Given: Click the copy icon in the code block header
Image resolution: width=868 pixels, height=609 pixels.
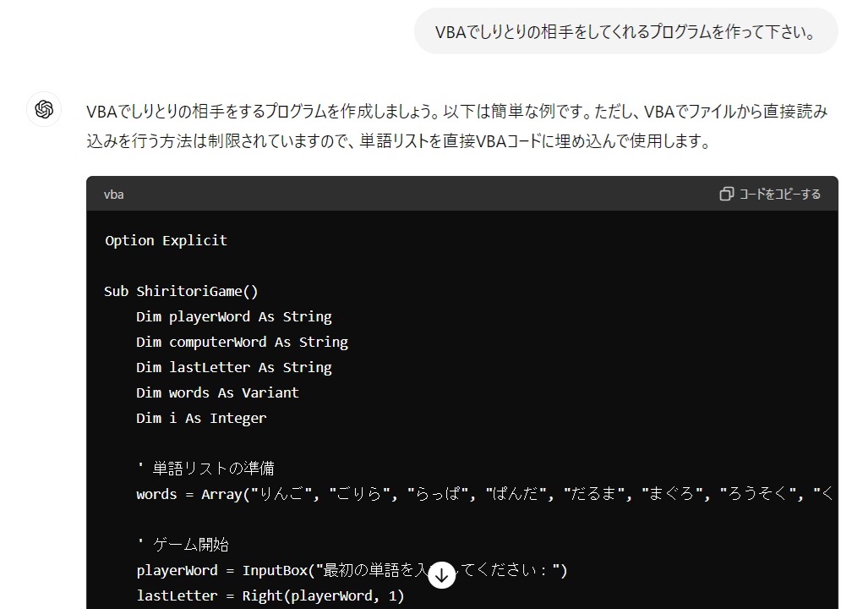Looking at the screenshot, I should pyautogui.click(x=726, y=194).
